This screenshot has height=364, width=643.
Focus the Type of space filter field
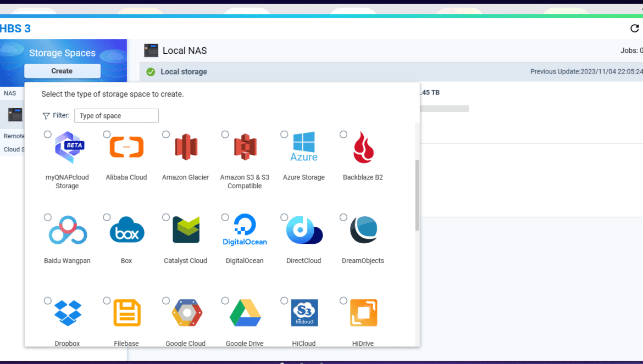tap(117, 116)
